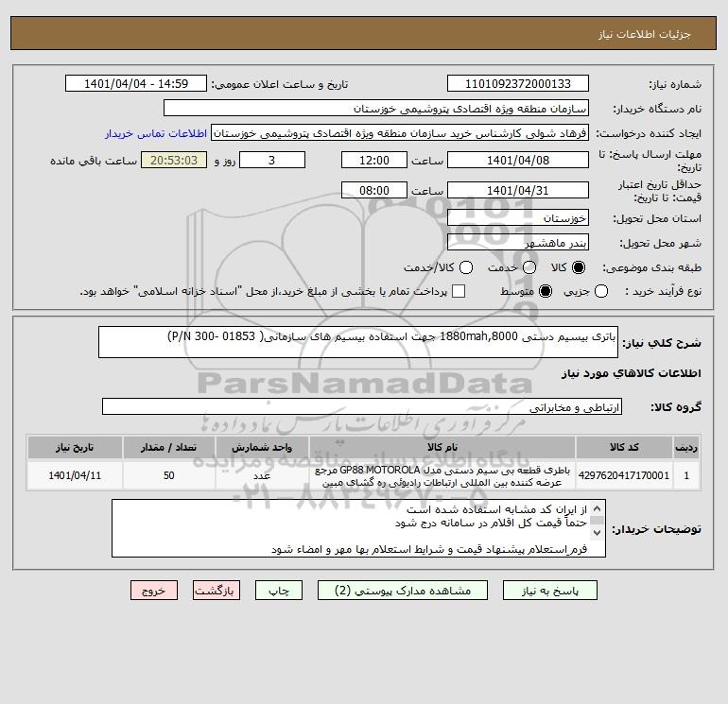Click the کد کالا column header

click(624, 447)
